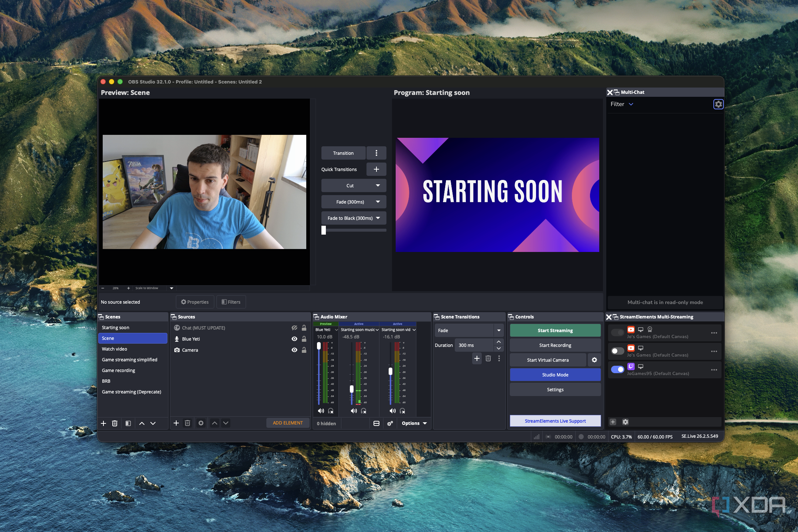The width and height of the screenshot is (798, 532).
Task: Click the Duration 300 ms field
Action: click(x=475, y=345)
